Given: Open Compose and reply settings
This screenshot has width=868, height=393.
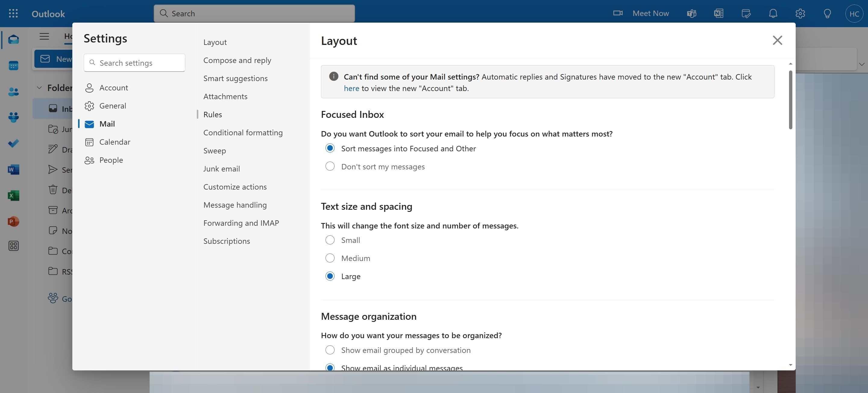Looking at the screenshot, I should coord(237,60).
